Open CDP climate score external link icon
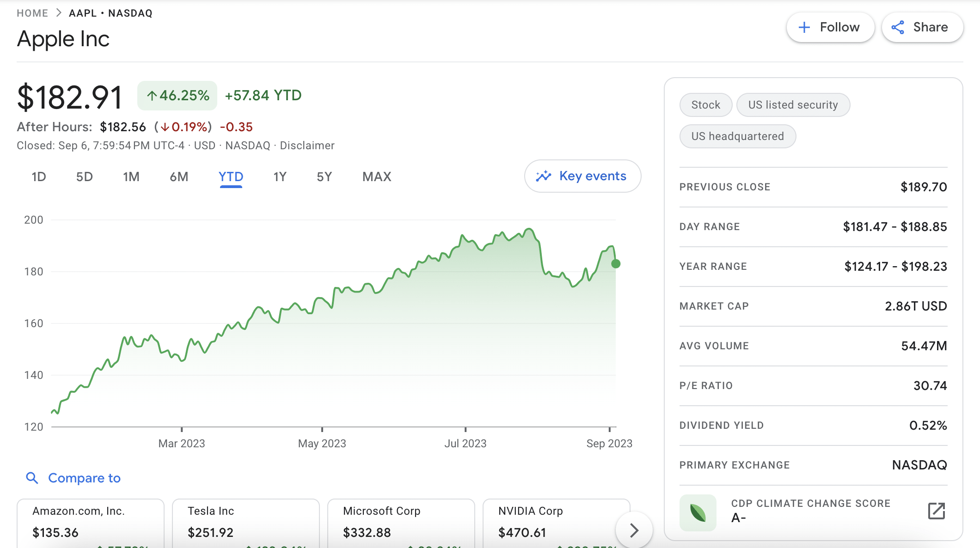Screen dimensions: 980x548 937,511
